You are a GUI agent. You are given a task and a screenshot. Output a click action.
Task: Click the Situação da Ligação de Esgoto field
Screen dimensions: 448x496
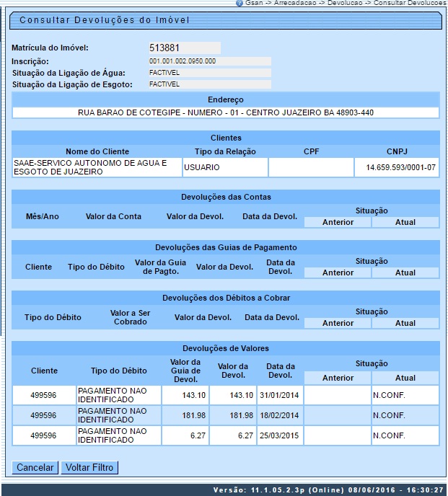click(x=209, y=84)
